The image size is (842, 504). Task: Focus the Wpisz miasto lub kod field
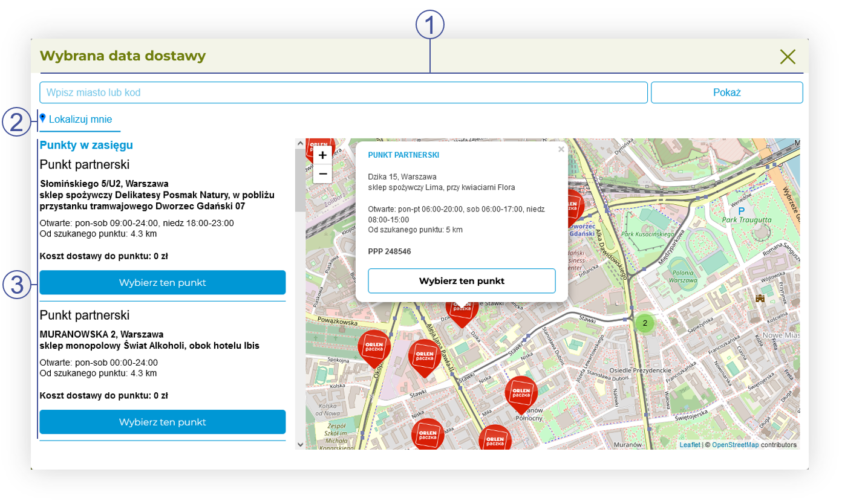click(344, 93)
